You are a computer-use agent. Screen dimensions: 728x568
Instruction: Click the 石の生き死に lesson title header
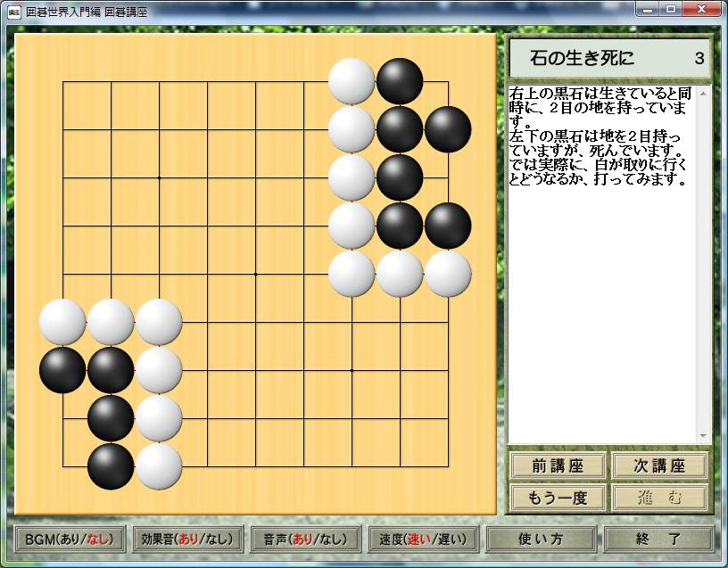point(583,58)
